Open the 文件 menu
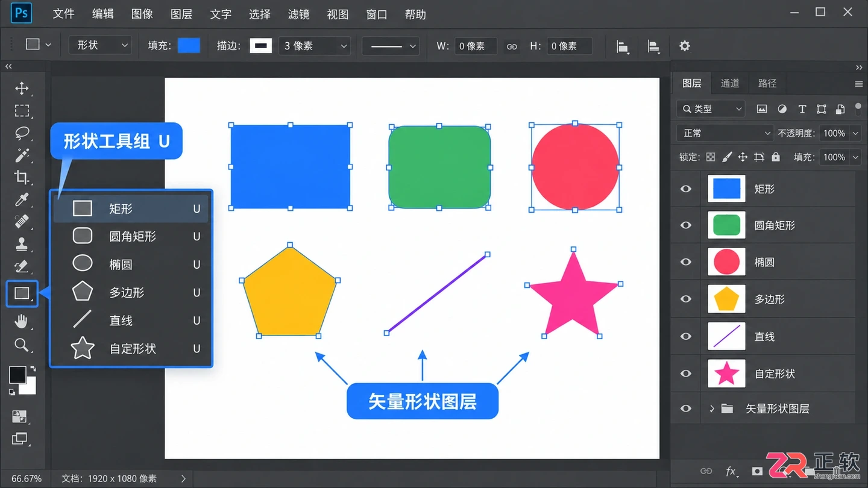Image resolution: width=868 pixels, height=488 pixels. (63, 14)
